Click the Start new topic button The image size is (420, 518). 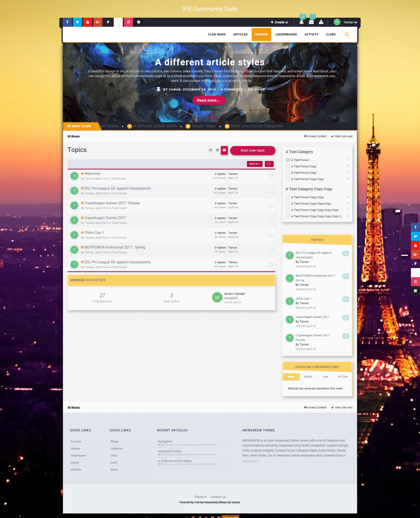point(253,150)
